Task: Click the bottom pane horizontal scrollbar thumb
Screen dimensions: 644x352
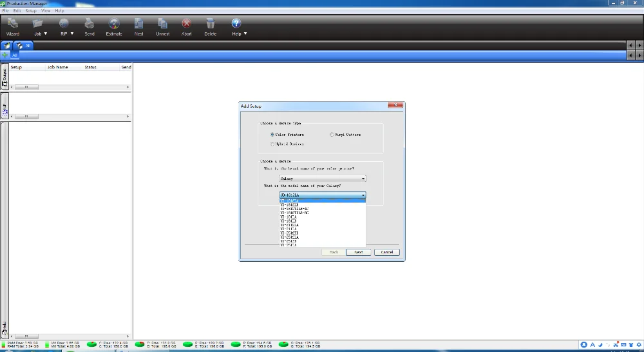Action: pos(26,337)
